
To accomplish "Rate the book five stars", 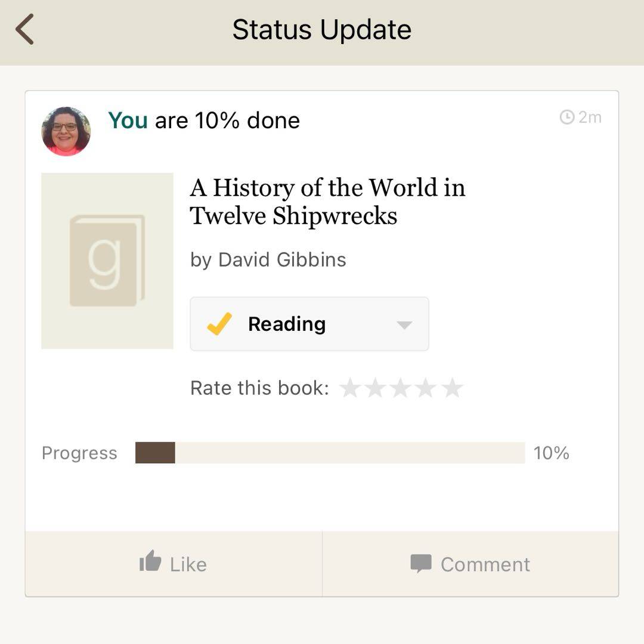I will point(453,388).
